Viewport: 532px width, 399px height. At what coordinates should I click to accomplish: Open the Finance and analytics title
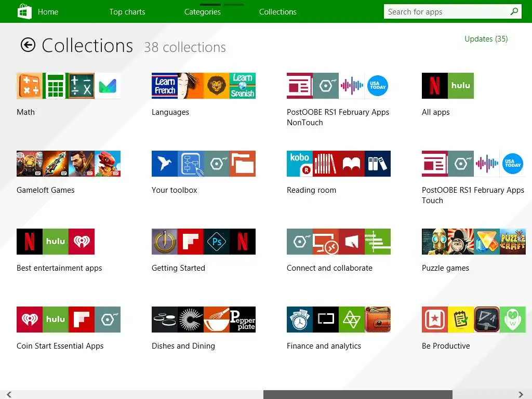324,346
